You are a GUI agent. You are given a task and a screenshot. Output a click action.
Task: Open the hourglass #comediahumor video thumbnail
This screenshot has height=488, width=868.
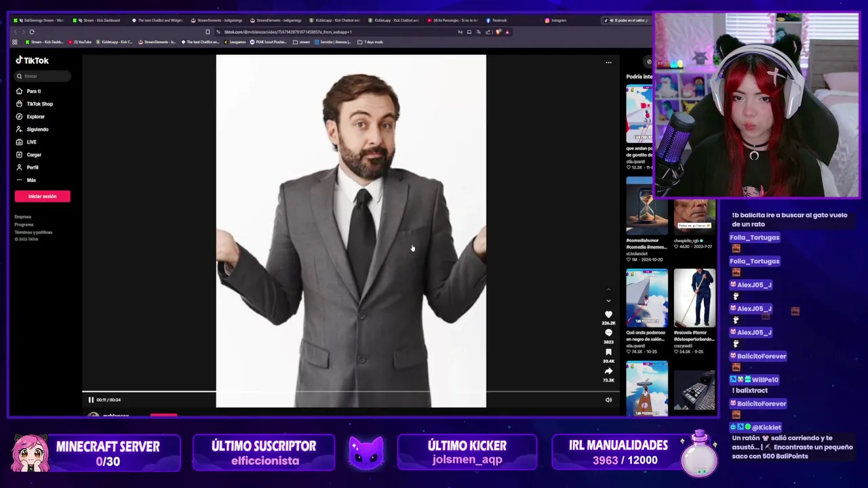click(646, 206)
